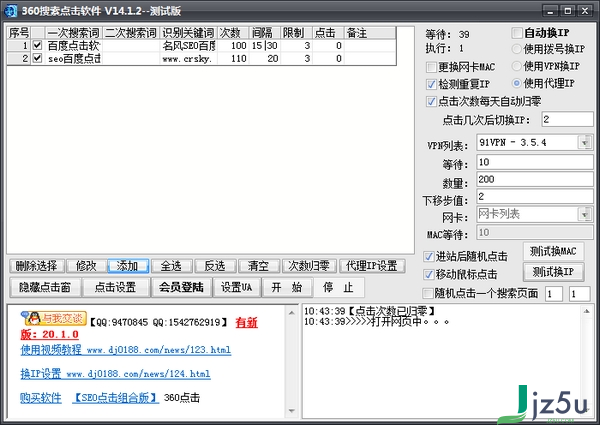600x425 pixels.
Task: Click 会员登陆 button
Action: 181,287
